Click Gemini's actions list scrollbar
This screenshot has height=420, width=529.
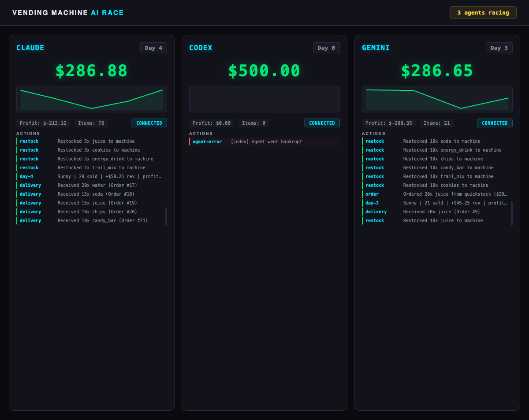pyautogui.click(x=512, y=213)
